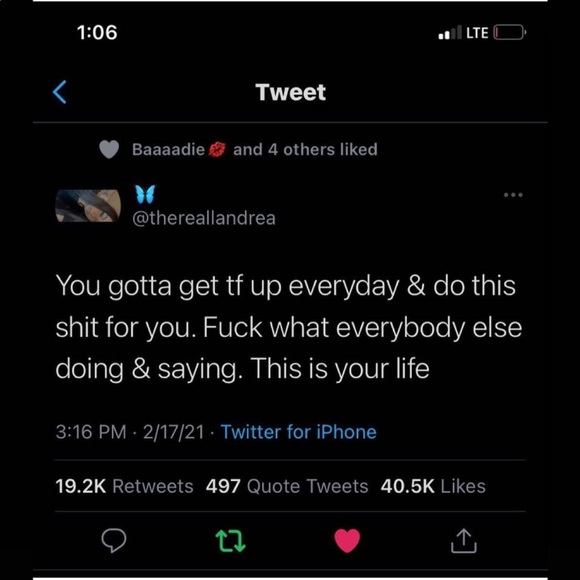Tap the Tweet header title
This screenshot has width=580, height=580.
pos(291,92)
